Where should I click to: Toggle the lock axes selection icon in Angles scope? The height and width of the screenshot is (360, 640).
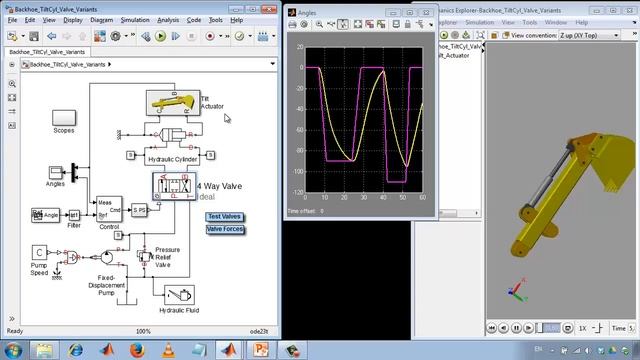click(407, 24)
